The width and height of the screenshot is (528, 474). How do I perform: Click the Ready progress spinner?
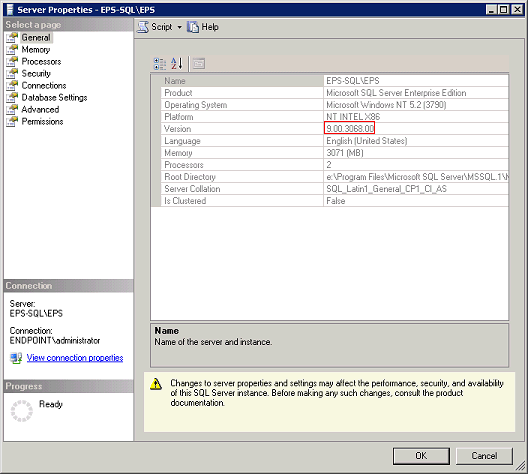(22, 411)
